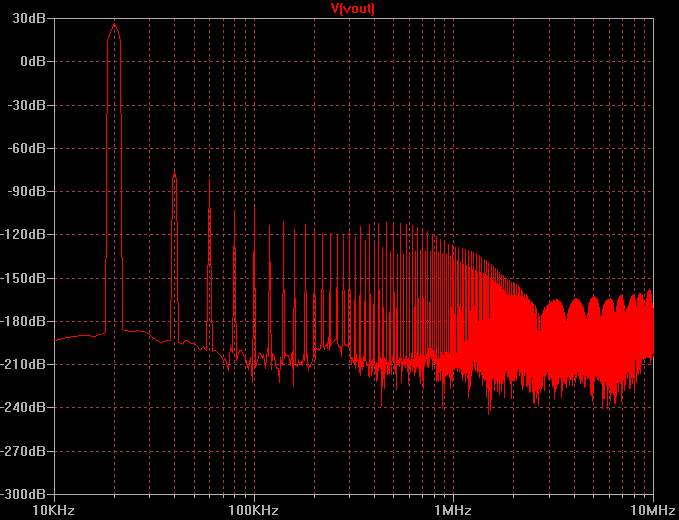This screenshot has height=520, width=679.
Task: Click the 10MHz frequency axis label
Action: click(655, 511)
